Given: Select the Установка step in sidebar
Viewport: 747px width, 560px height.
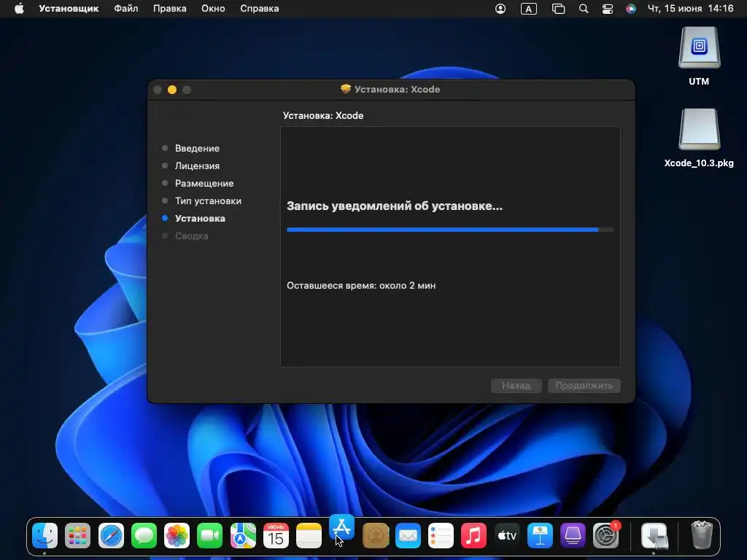Looking at the screenshot, I should click(x=200, y=219).
